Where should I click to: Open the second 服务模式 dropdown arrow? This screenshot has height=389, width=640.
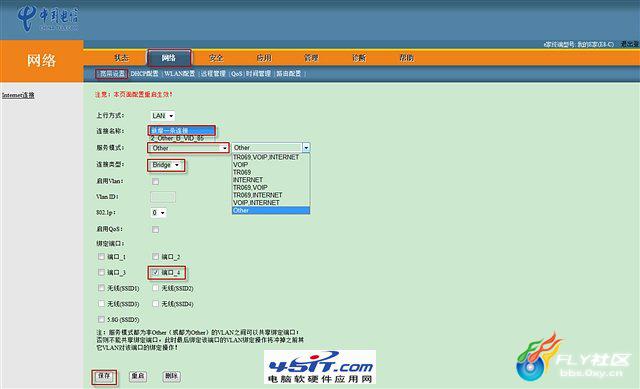[x=306, y=147]
